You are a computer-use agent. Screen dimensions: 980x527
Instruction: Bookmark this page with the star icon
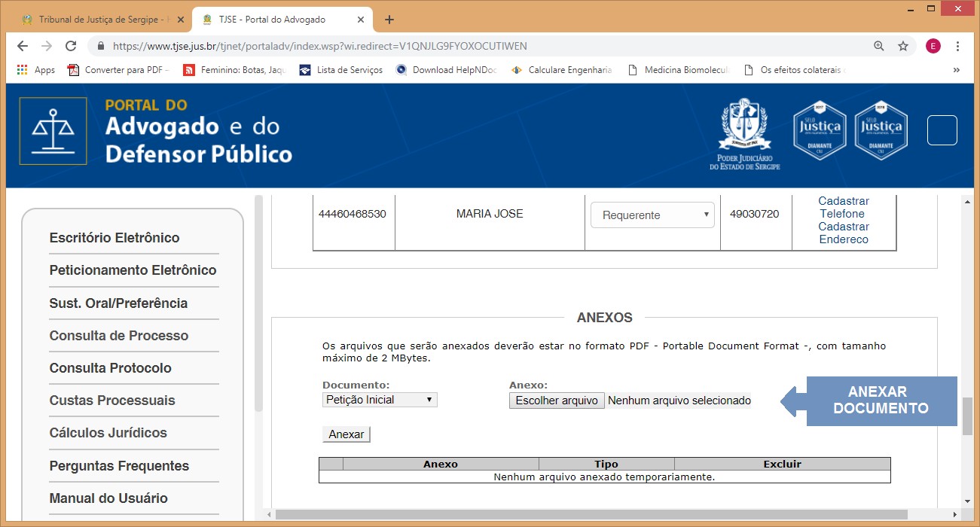click(902, 46)
